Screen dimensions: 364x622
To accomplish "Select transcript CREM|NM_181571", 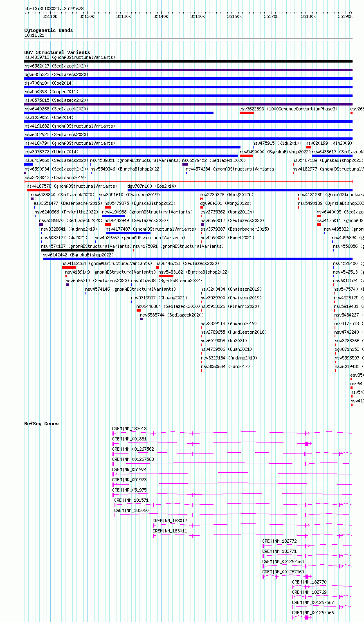I will [131, 500].
